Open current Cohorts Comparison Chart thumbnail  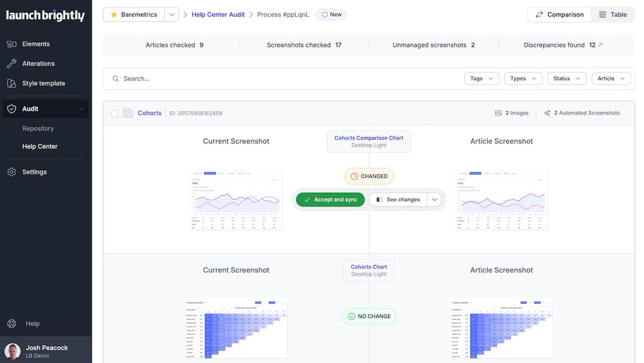tap(236, 200)
